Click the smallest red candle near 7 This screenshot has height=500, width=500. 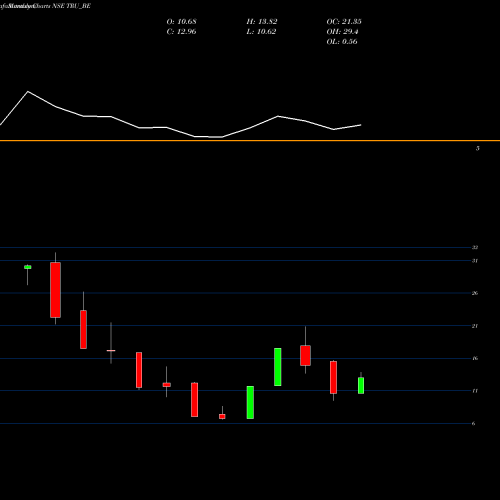point(222,416)
